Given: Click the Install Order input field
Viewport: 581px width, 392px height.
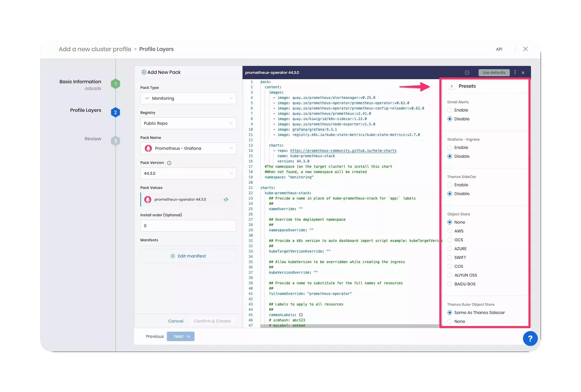Looking at the screenshot, I should click(188, 226).
